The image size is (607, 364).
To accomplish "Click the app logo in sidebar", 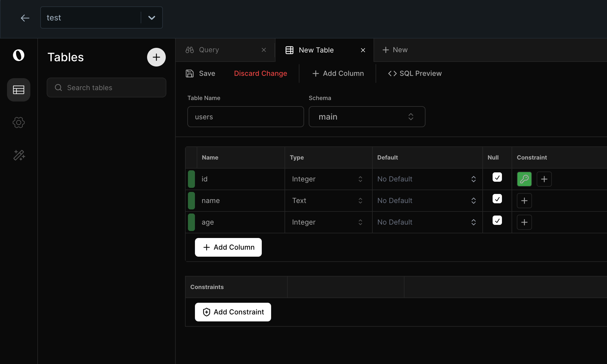I will [x=19, y=55].
